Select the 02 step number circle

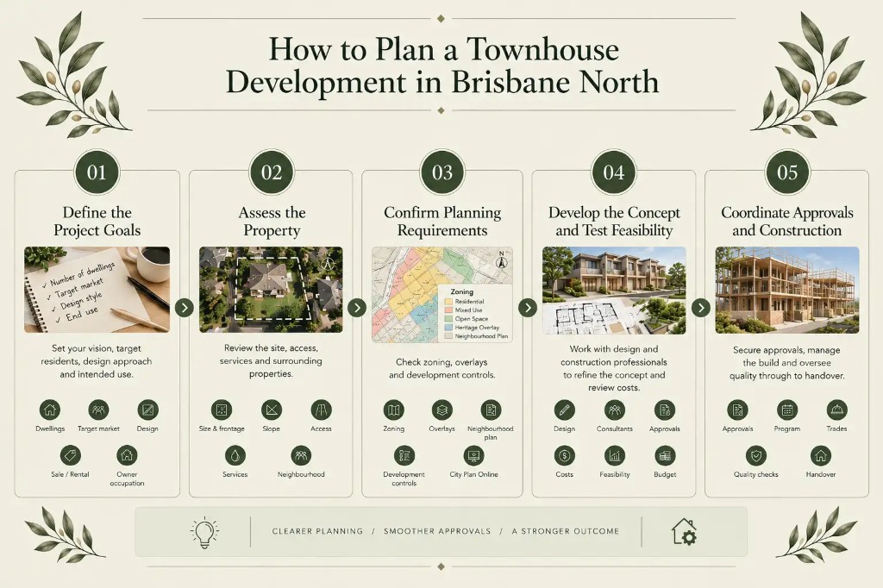[272, 172]
